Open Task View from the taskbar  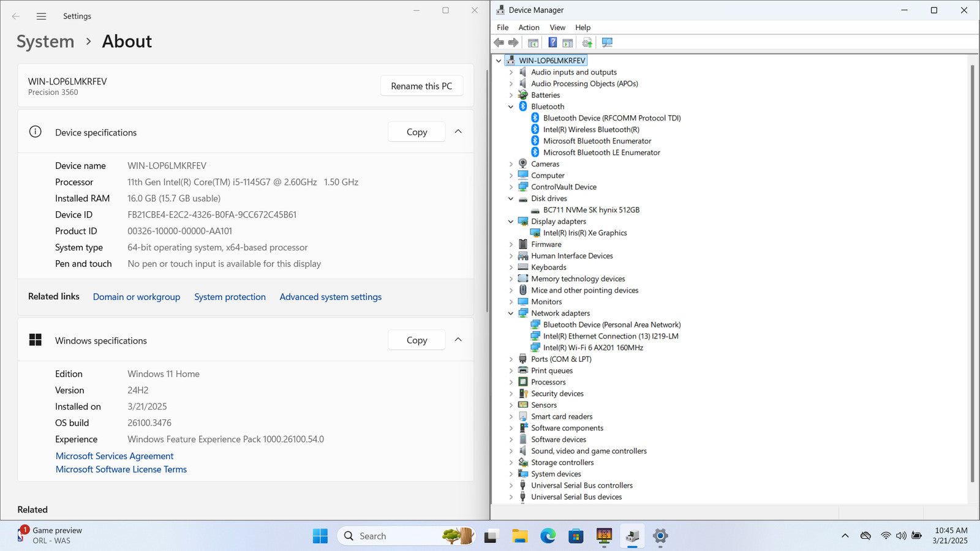coord(491,536)
